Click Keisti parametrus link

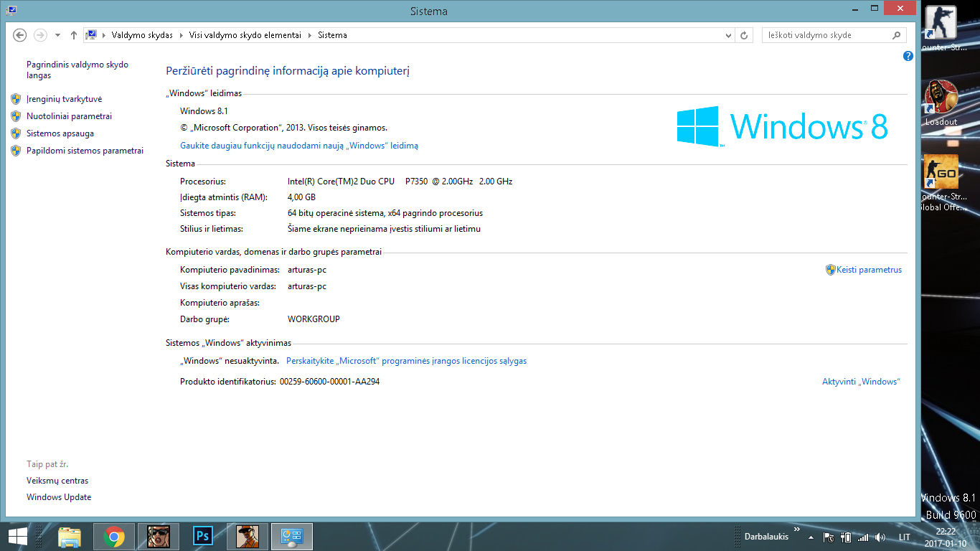[869, 270]
